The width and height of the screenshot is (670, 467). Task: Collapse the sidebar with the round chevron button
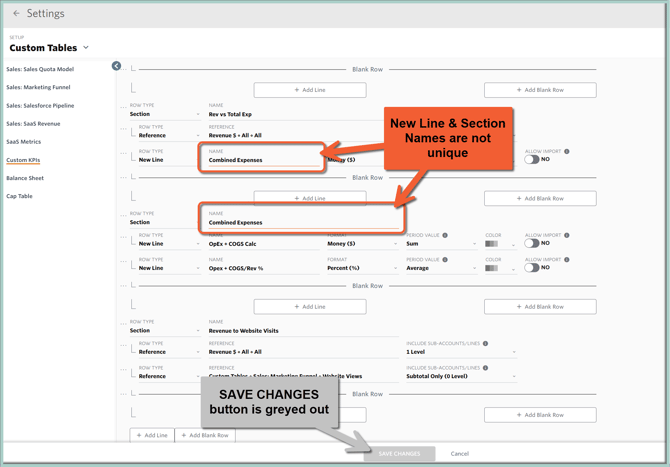[116, 66]
